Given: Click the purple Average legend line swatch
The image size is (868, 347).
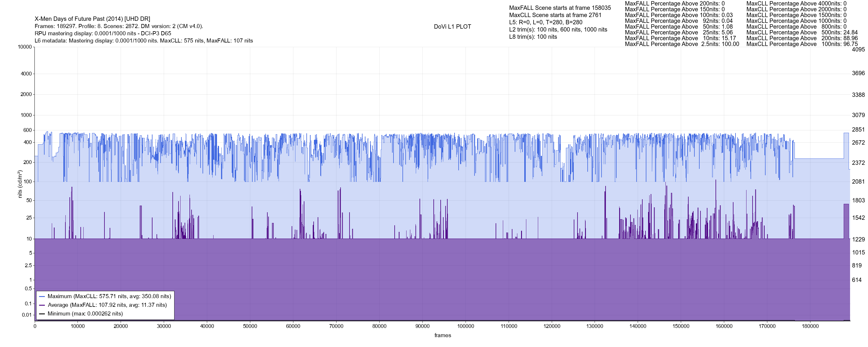Looking at the screenshot, I should pyautogui.click(x=42, y=305).
